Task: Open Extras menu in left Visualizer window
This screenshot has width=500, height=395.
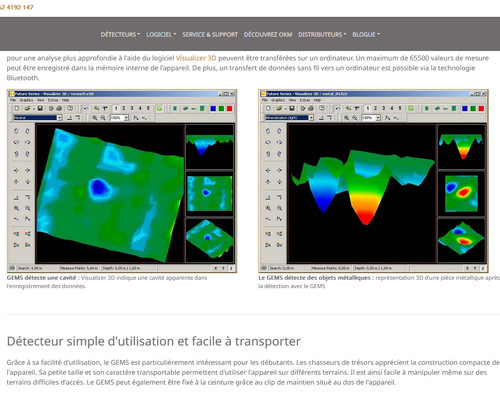Action: pos(53,100)
